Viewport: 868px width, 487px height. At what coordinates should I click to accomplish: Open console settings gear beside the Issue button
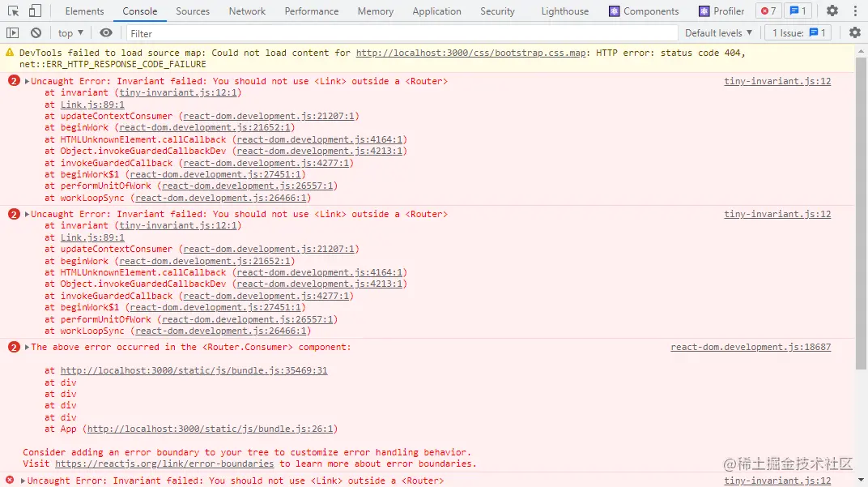[x=855, y=33]
